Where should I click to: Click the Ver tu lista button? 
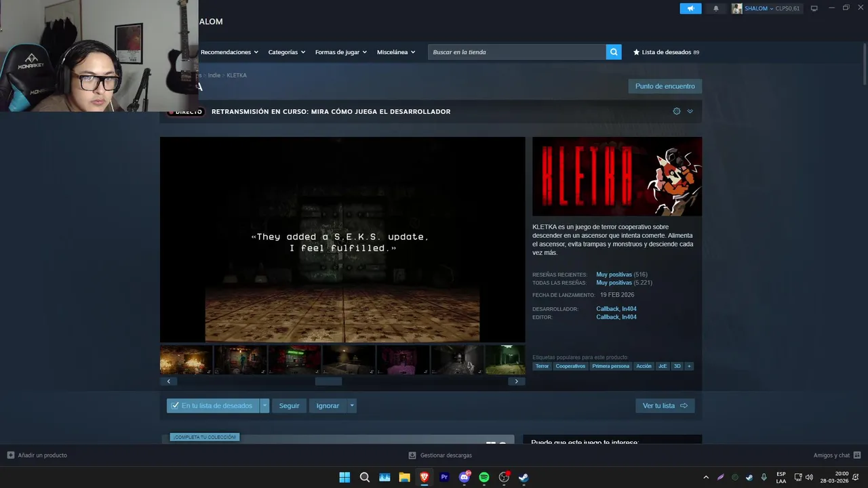[665, 406]
